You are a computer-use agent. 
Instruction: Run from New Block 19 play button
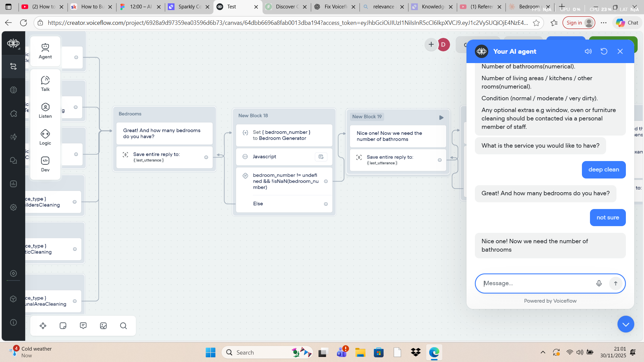coord(441,117)
